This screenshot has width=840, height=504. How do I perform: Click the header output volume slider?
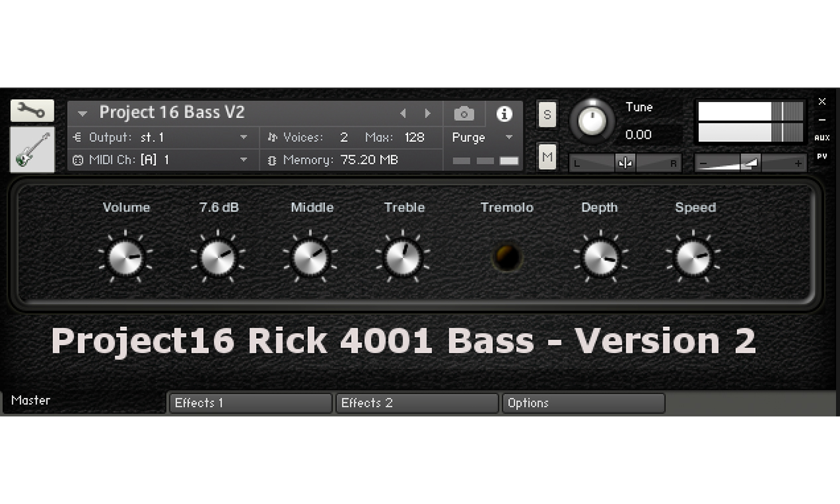(750, 163)
